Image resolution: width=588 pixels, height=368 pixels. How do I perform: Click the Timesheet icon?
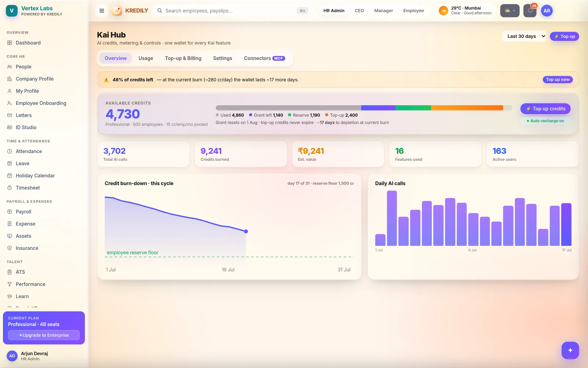(10, 188)
